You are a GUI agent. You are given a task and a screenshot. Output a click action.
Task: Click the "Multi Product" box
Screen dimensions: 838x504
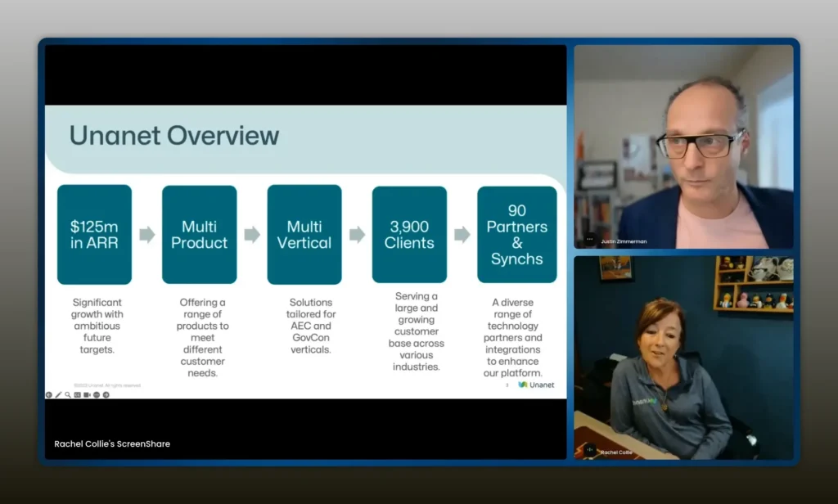[200, 235]
